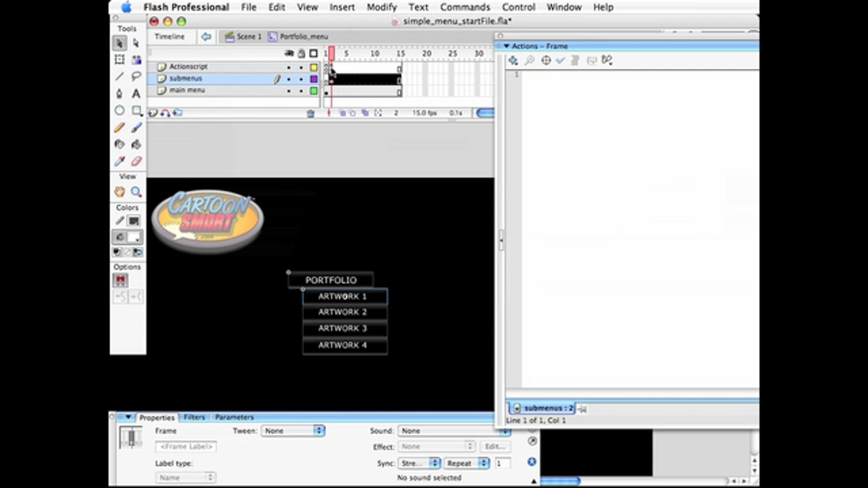Toggle lock dot on main menu layer
Screen dimensions: 868x488
pyautogui.click(x=301, y=91)
